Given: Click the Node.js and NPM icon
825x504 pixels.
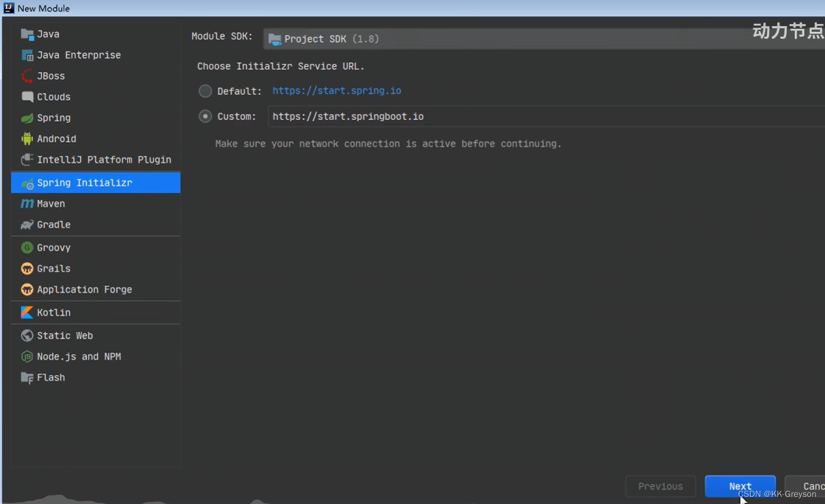Looking at the screenshot, I should pos(27,356).
